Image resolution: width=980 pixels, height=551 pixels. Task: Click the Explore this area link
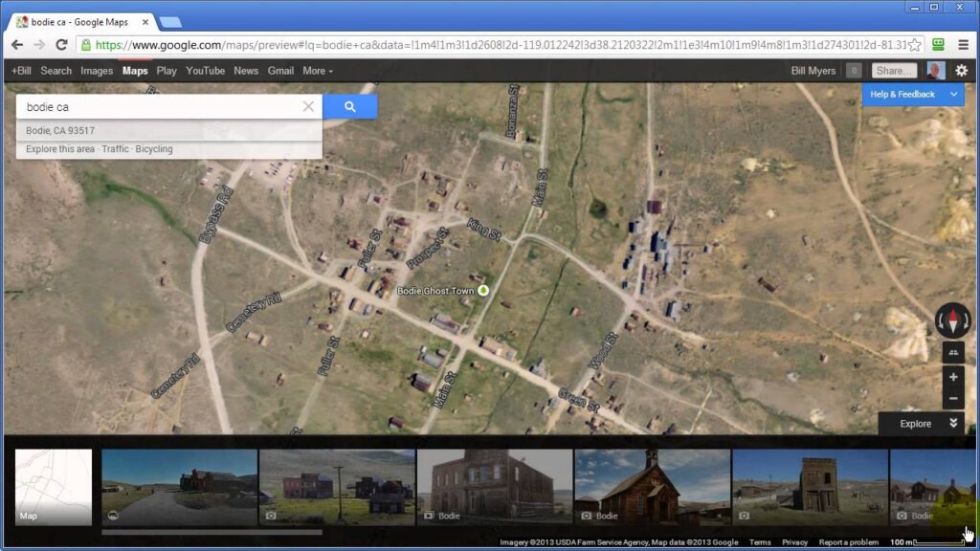(x=60, y=149)
